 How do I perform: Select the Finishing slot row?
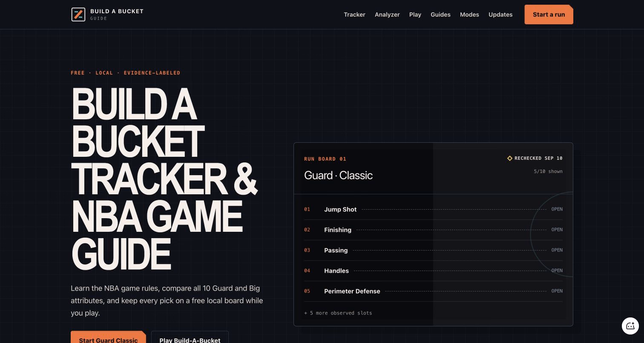click(x=433, y=230)
